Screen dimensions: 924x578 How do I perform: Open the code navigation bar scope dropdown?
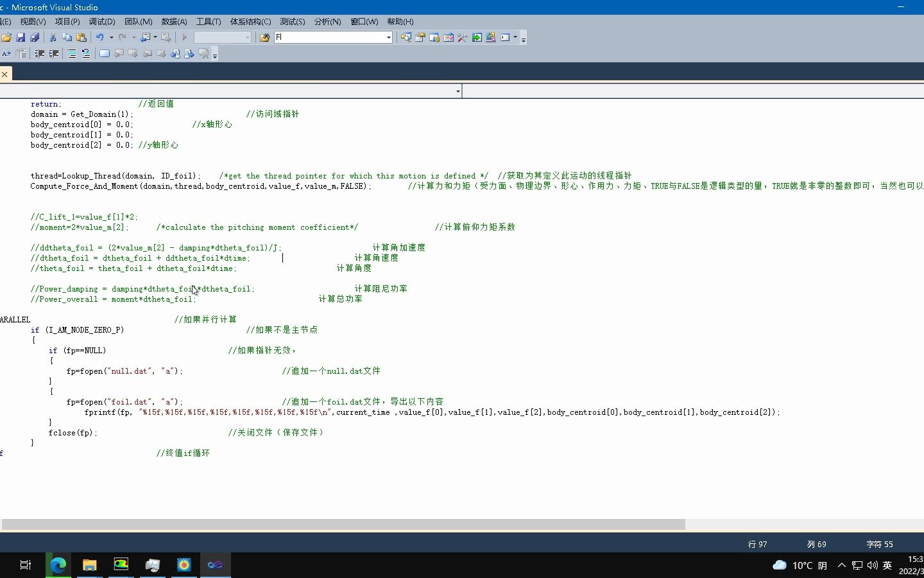(458, 91)
